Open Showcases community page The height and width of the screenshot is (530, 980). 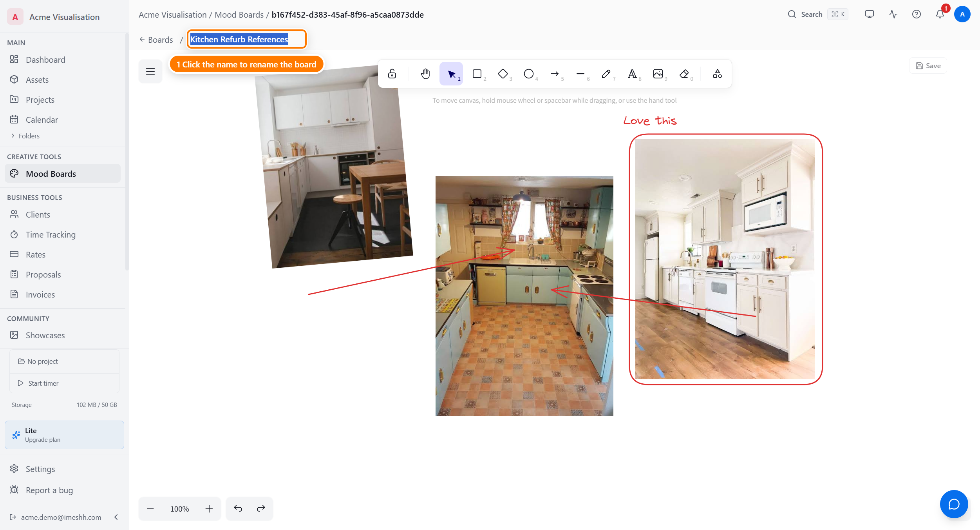63,335
